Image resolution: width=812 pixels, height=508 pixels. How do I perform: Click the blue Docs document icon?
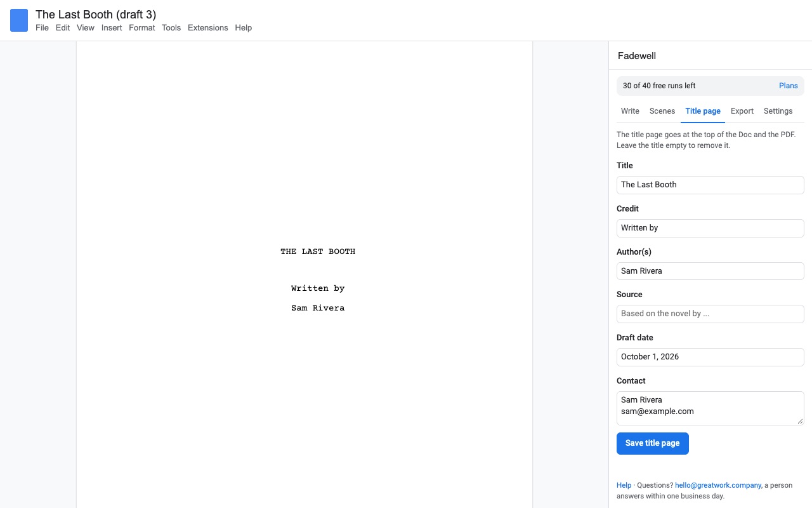(x=19, y=20)
